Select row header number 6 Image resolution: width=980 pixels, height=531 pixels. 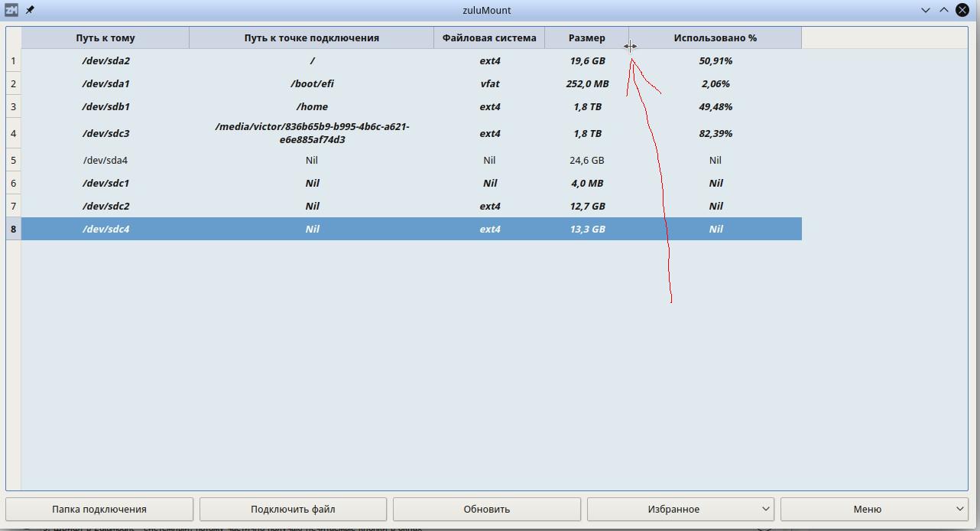[x=13, y=183]
